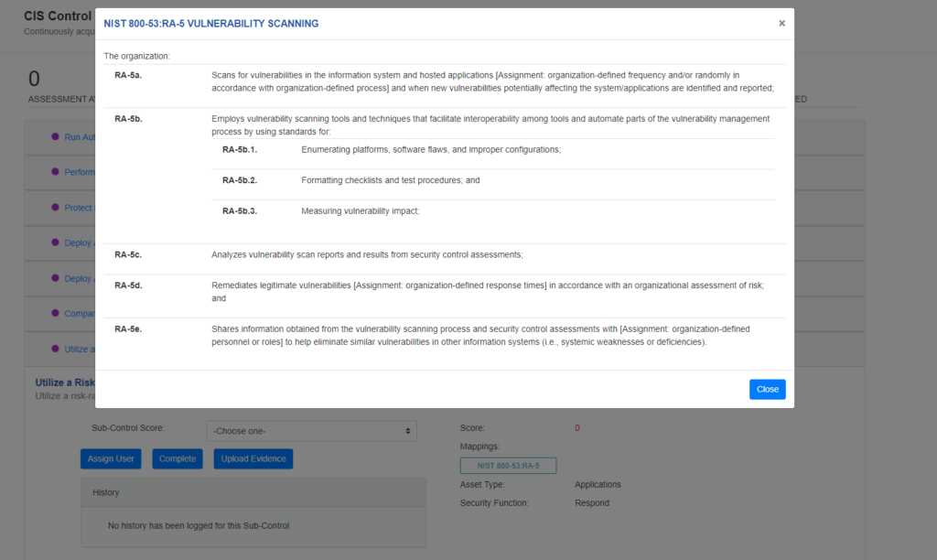Image resolution: width=937 pixels, height=560 pixels.
Task: Click the purple dot next to the Compare item
Action: (x=56, y=313)
